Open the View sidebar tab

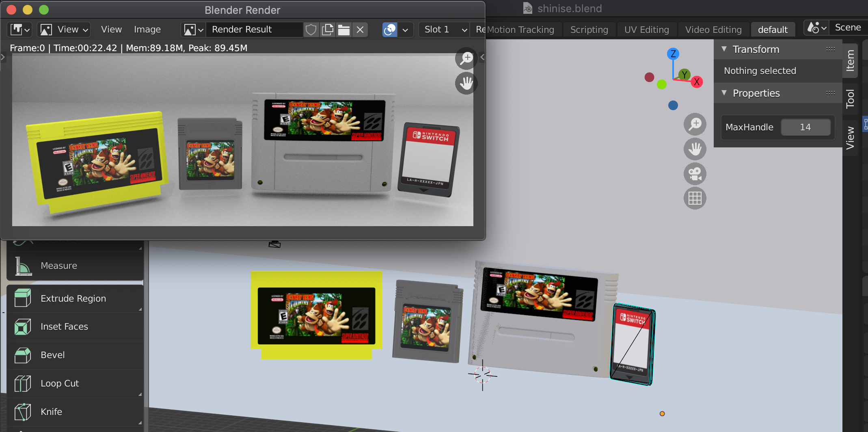pyautogui.click(x=850, y=138)
